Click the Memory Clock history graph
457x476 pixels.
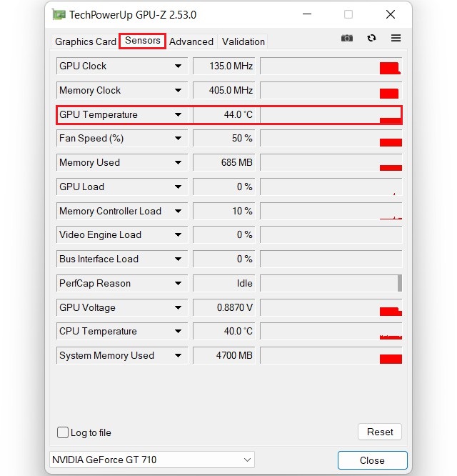coord(331,90)
